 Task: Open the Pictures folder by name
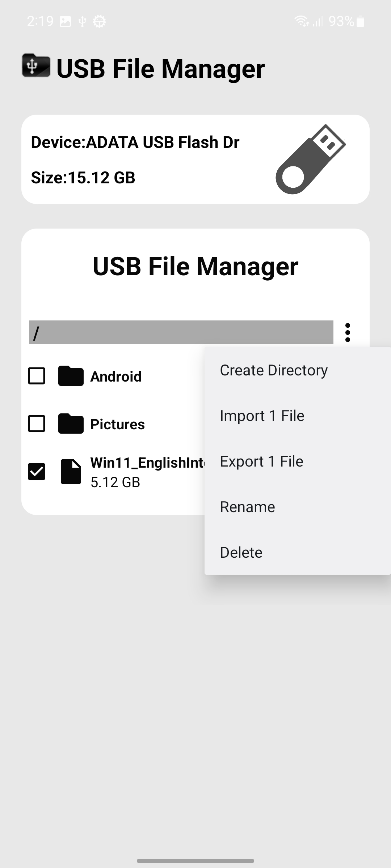coord(117,424)
